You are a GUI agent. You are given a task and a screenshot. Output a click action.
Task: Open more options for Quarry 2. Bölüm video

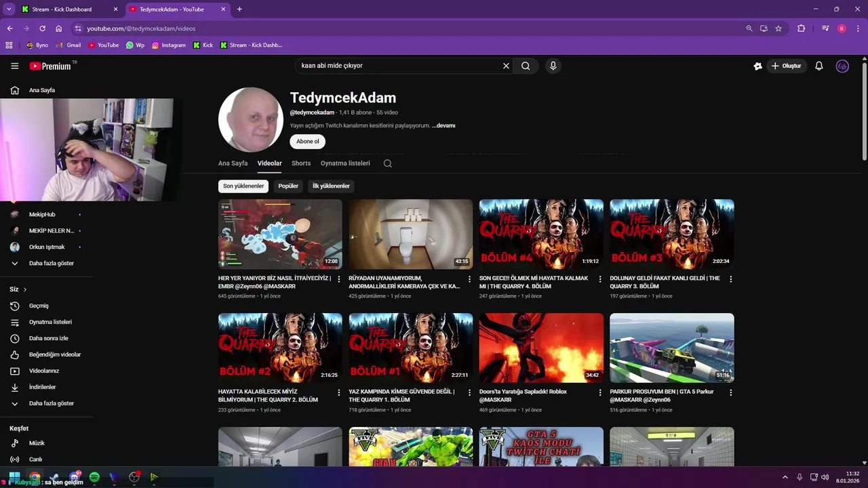coord(339,392)
